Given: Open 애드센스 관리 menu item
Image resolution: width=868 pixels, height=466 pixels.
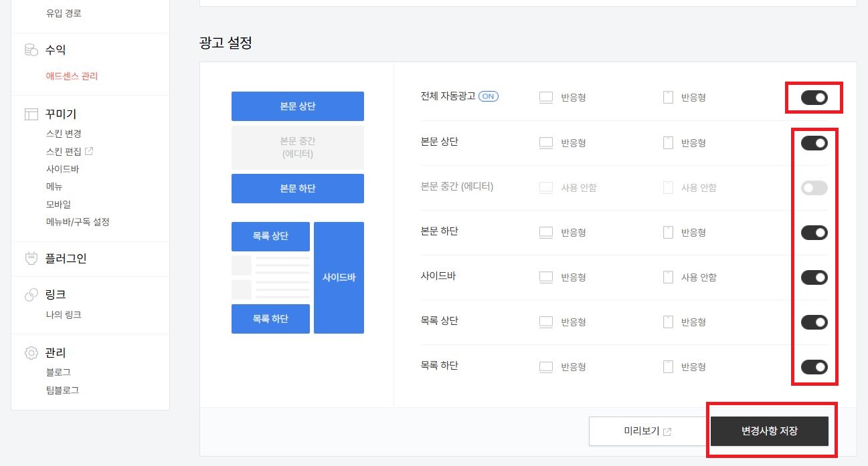Looking at the screenshot, I should [72, 76].
